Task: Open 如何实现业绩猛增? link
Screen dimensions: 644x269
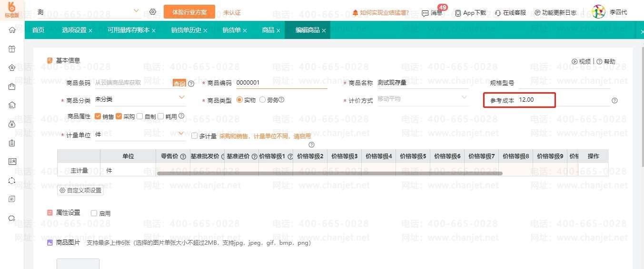Action: 380,13
